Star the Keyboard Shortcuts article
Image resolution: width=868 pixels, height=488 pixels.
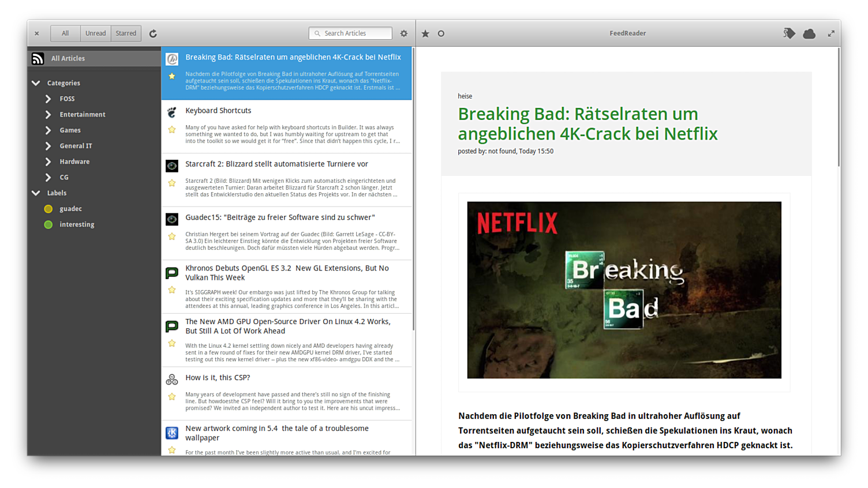click(172, 130)
